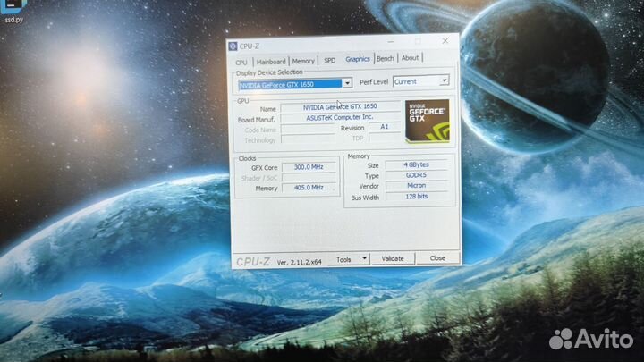The height and width of the screenshot is (362, 644).
Task: Click the Validate button
Action: coord(393,258)
